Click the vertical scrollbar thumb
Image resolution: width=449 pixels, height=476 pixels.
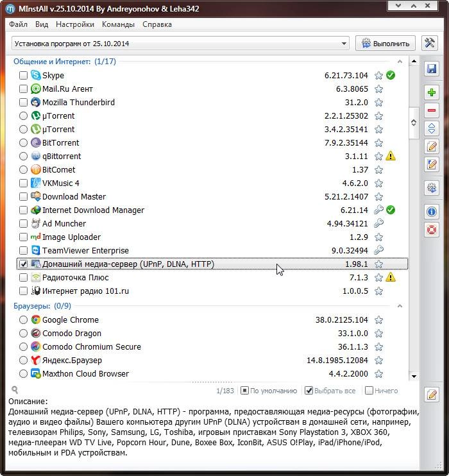[x=414, y=123]
